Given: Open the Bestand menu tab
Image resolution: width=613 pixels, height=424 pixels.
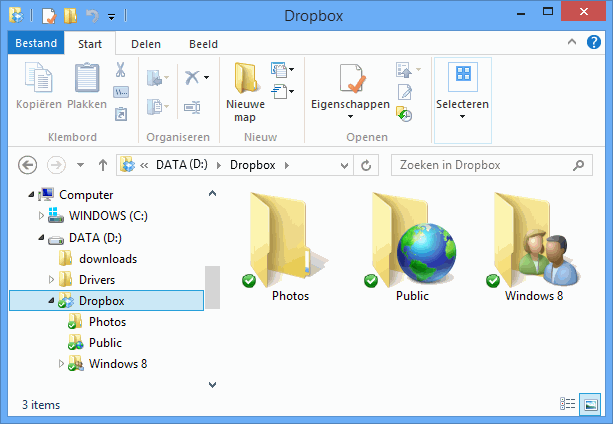Looking at the screenshot, I should pos(36,43).
